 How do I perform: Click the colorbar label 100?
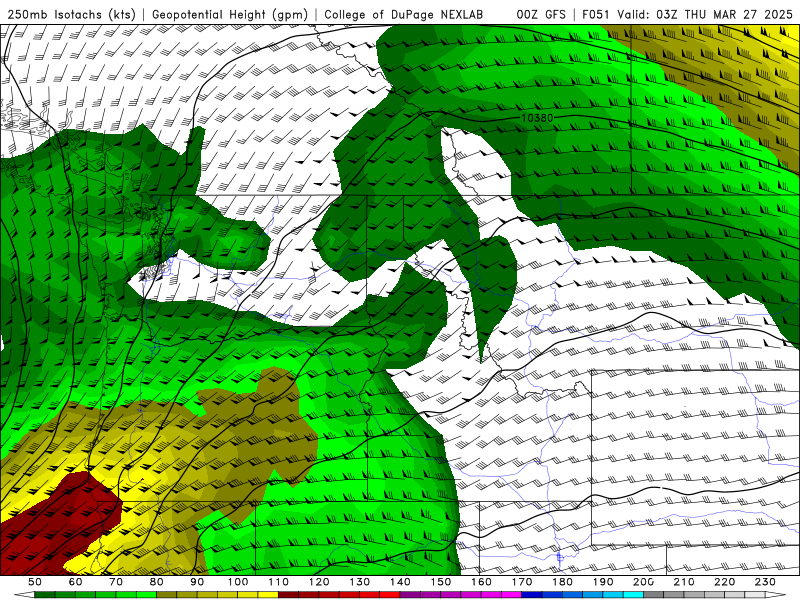(x=238, y=582)
